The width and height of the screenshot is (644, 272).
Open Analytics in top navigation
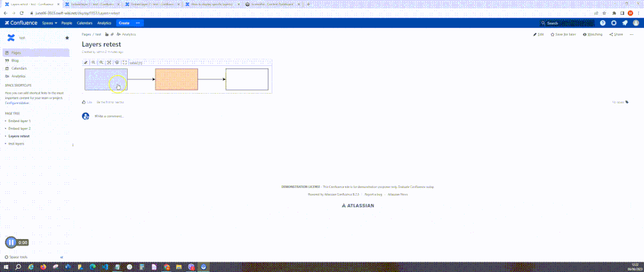[x=105, y=23]
